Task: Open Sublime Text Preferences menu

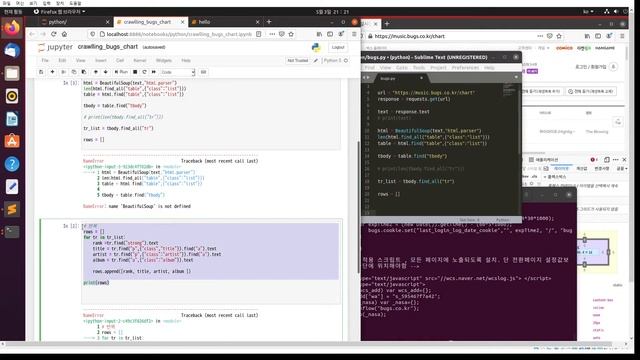Action: pos(465,67)
